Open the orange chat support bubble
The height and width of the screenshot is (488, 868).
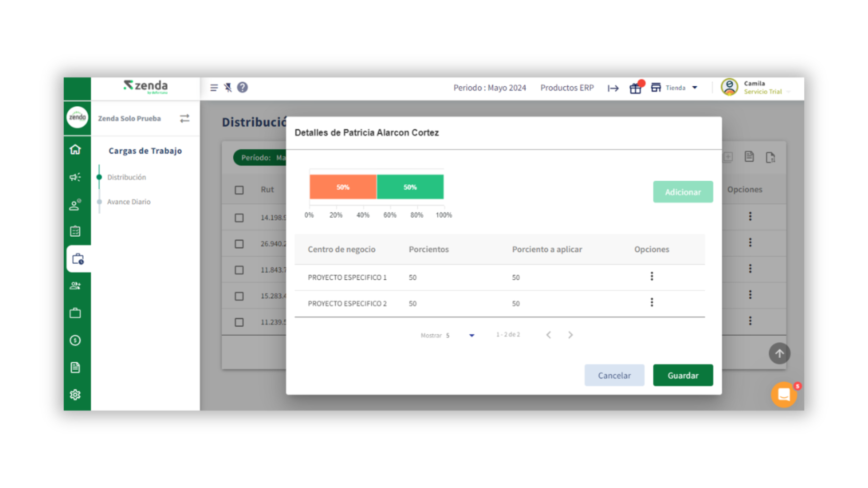tap(784, 394)
